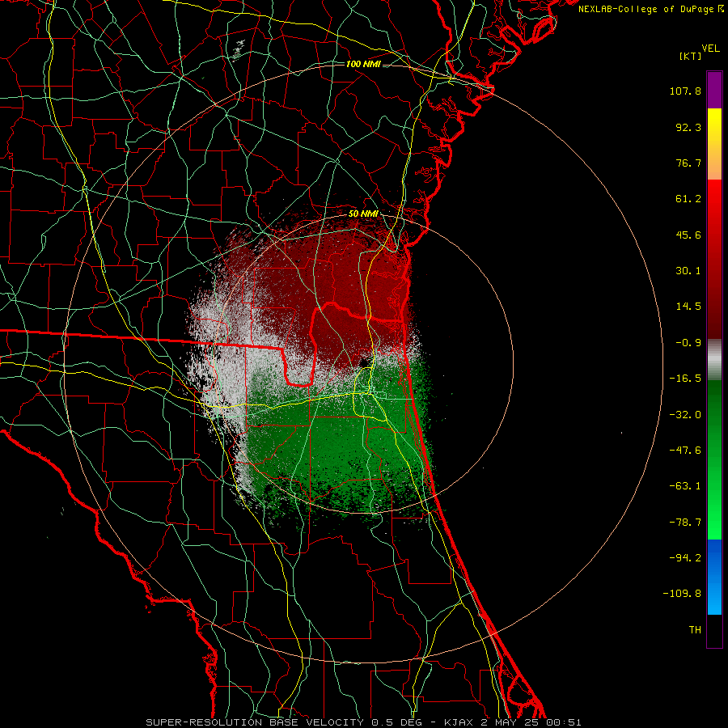Click the -78.7 velocity scale value
The height and width of the screenshot is (728, 728).
(685, 523)
